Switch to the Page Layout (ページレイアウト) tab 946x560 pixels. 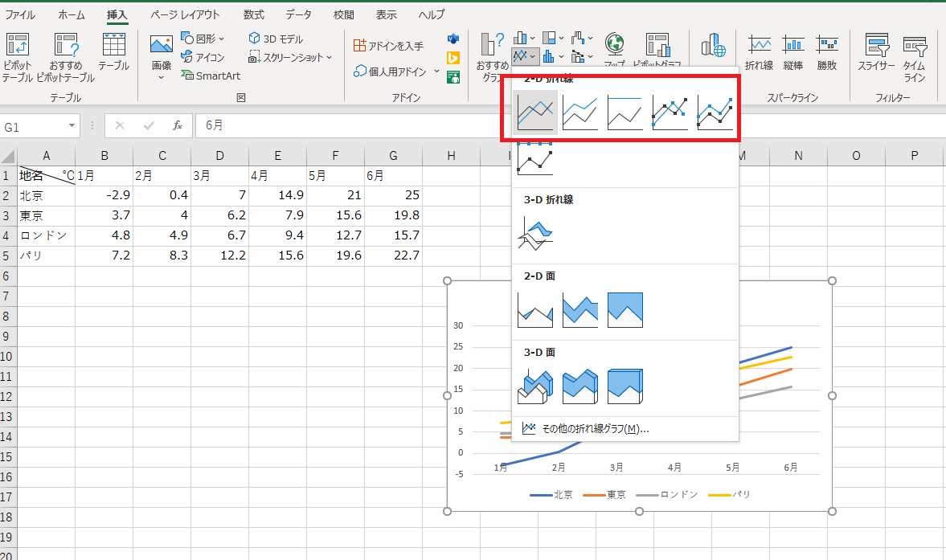point(185,14)
